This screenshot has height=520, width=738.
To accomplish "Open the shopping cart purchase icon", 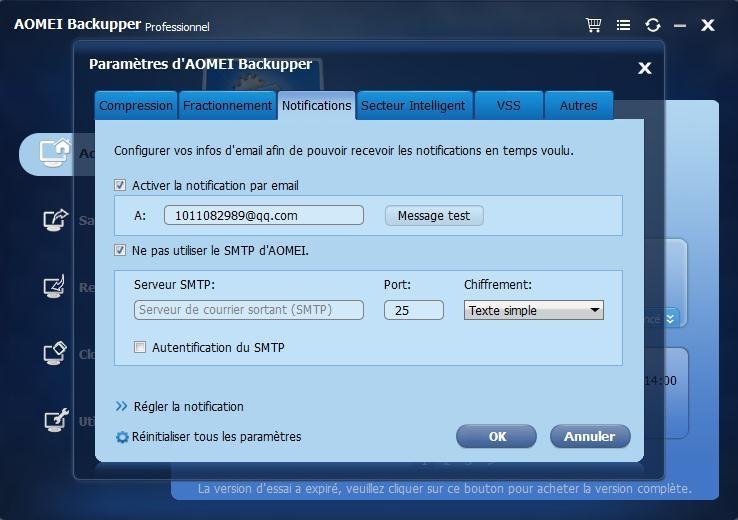I will (594, 24).
